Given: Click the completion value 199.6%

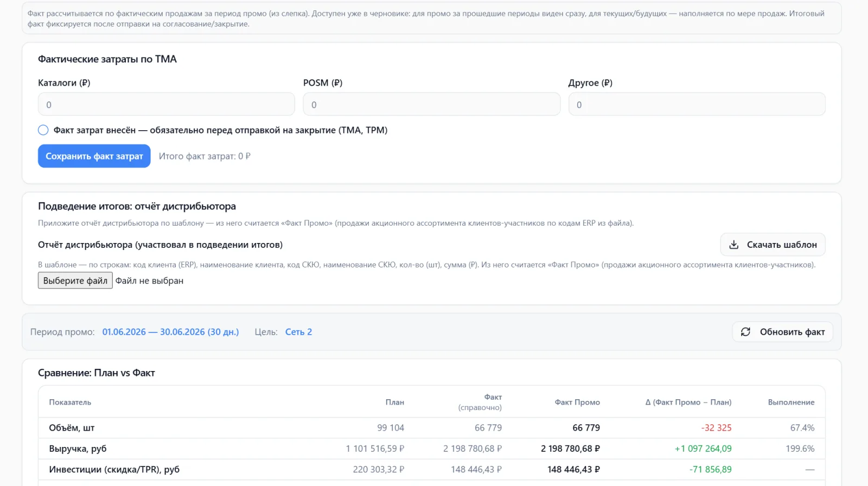Looking at the screenshot, I should click(800, 449).
